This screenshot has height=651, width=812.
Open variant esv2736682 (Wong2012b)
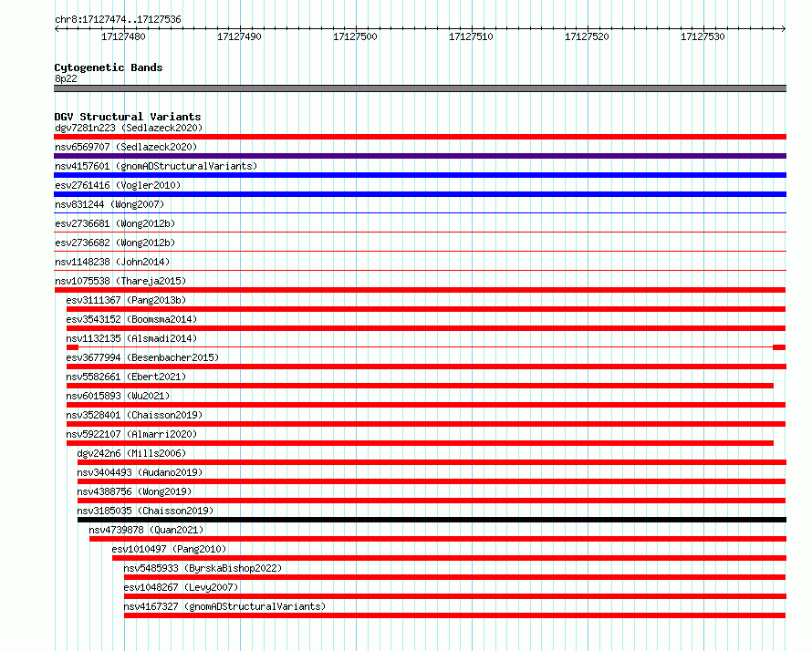[115, 243]
